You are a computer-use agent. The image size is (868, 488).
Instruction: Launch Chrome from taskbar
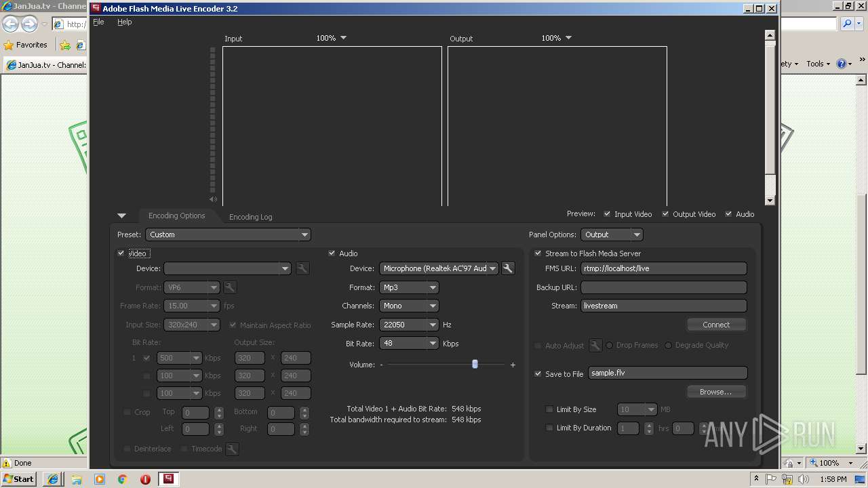point(123,479)
